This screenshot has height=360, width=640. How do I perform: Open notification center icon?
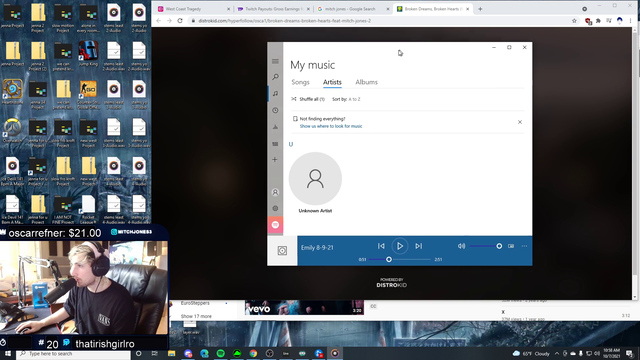tap(629, 353)
